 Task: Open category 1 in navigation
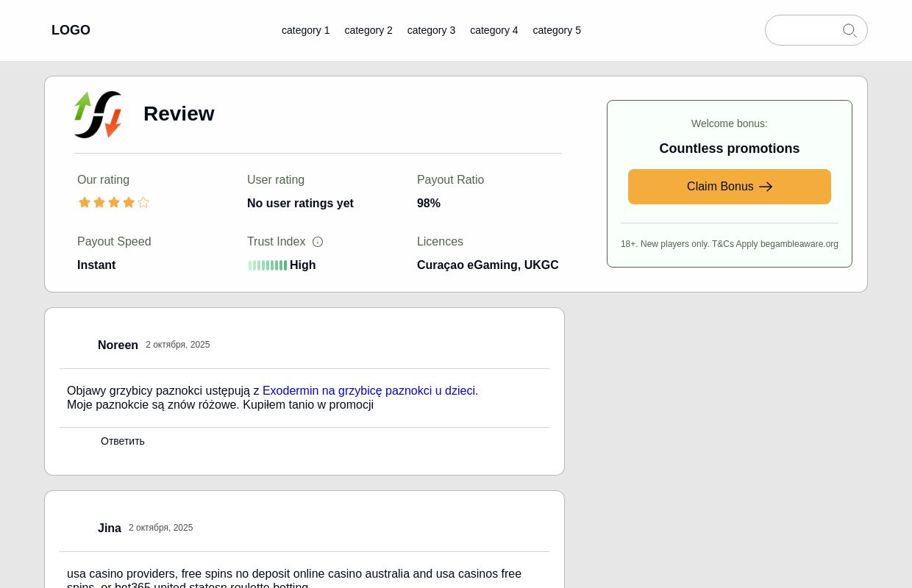point(305,30)
